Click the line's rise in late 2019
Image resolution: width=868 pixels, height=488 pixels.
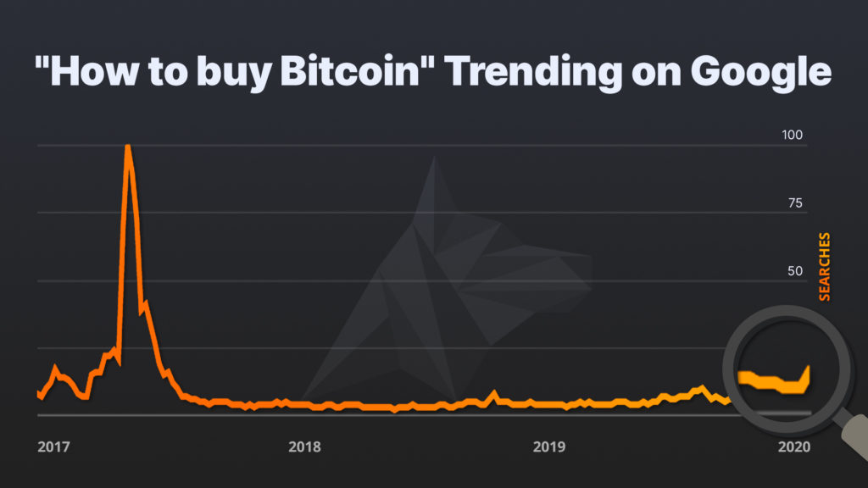(702, 388)
